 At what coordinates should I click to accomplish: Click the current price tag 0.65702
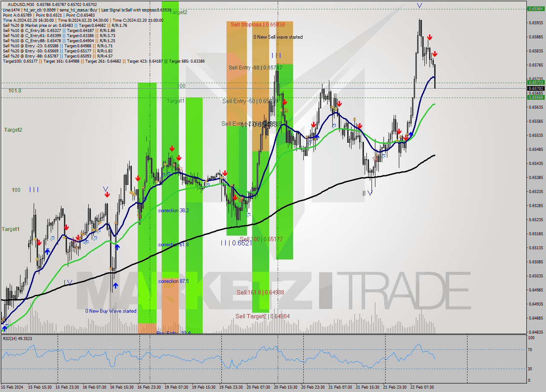[536, 88]
